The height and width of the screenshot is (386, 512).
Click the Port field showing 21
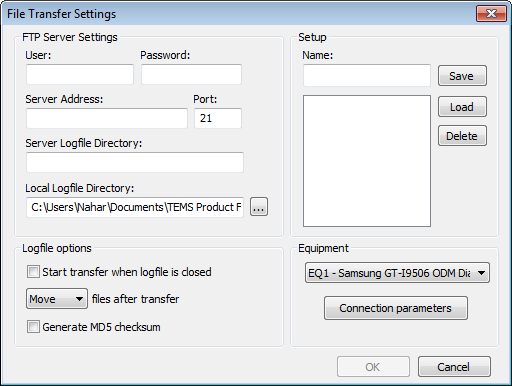pos(218,118)
